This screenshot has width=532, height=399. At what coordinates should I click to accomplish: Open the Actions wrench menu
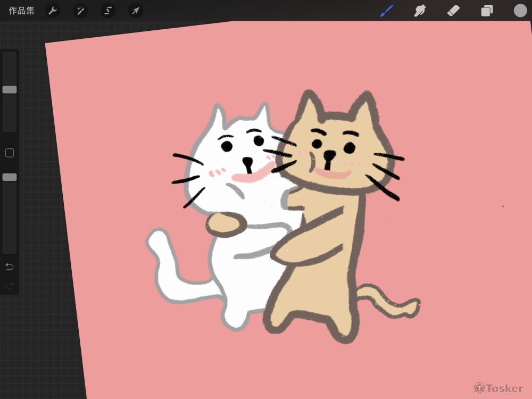pos(52,11)
